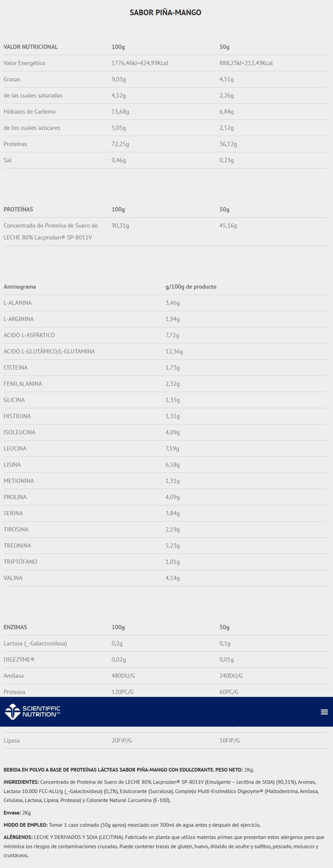Click the PROTEÍNAS table header

tap(18, 209)
